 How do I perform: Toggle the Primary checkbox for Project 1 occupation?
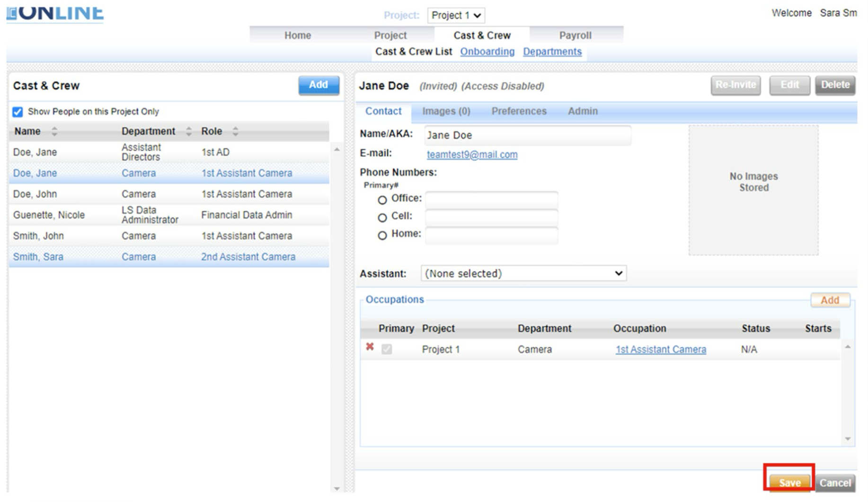tap(387, 350)
